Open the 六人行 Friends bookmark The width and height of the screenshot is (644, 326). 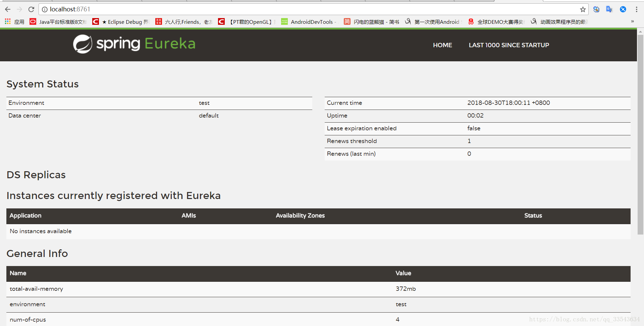click(x=184, y=22)
